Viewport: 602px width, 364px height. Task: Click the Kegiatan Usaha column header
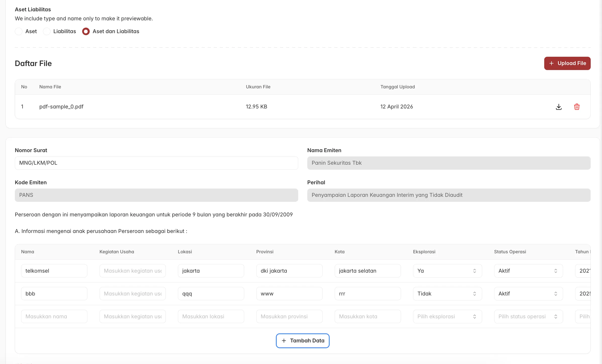(x=117, y=252)
